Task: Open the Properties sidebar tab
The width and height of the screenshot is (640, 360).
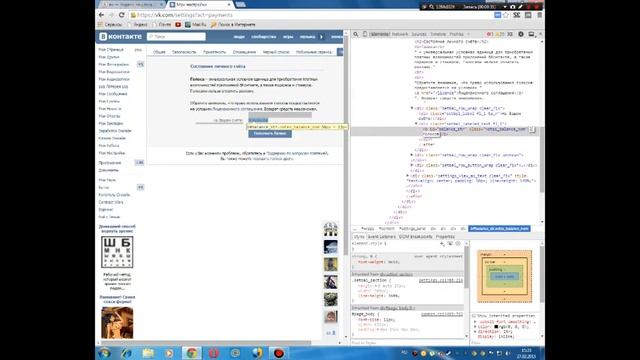Action: 445,237
